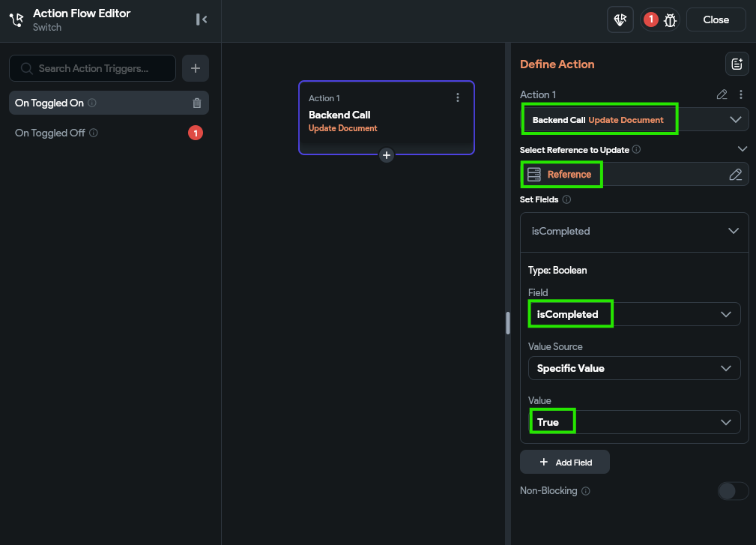
Task: Click the Search Action Triggers field
Action: coord(93,68)
